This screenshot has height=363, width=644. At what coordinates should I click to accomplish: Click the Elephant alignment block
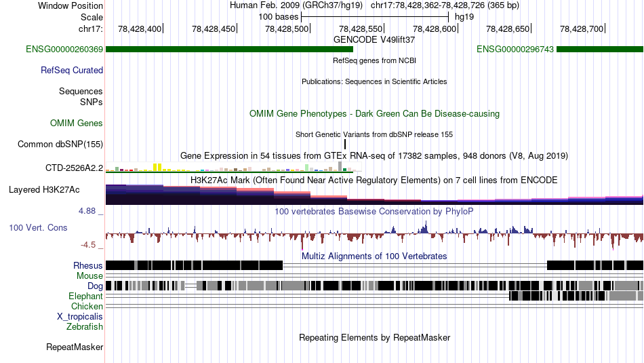[576, 296]
